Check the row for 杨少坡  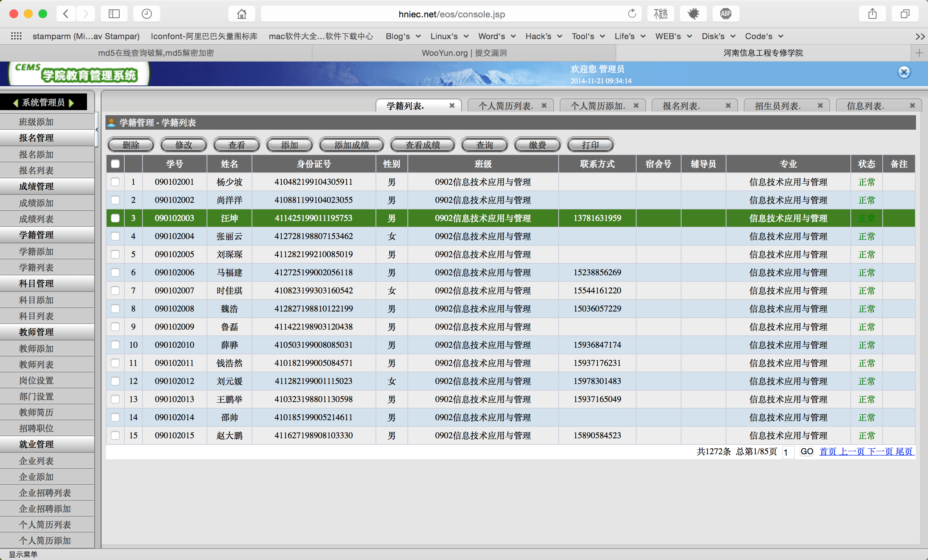click(115, 182)
